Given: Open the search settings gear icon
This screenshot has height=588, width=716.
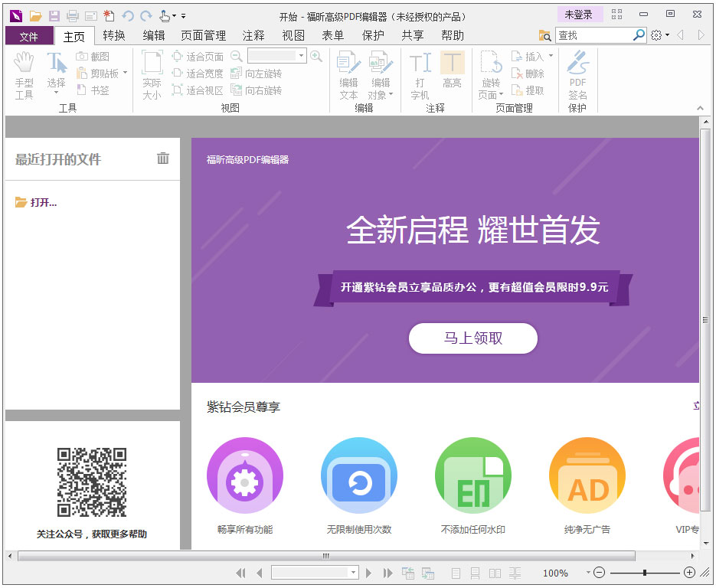Looking at the screenshot, I should (656, 35).
